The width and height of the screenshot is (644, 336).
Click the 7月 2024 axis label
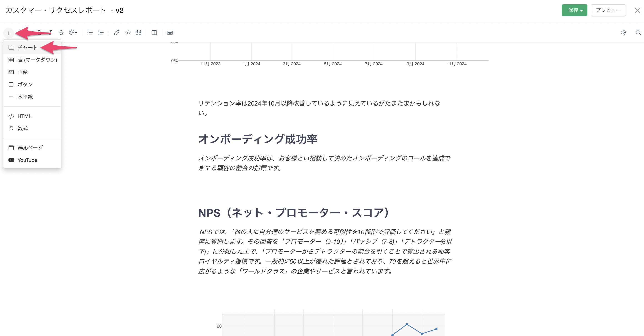click(374, 64)
